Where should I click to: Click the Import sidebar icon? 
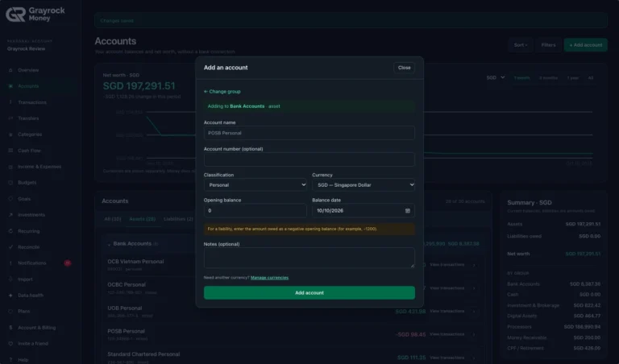pyautogui.click(x=10, y=279)
